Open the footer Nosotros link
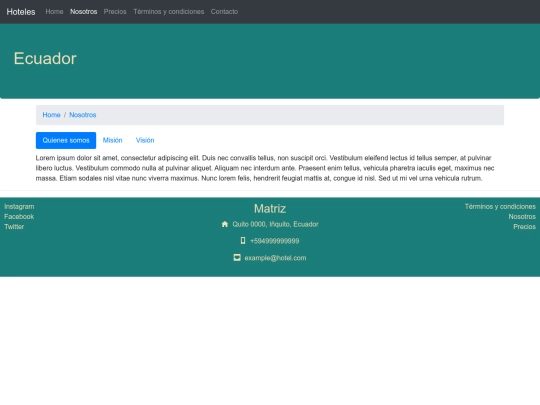The height and width of the screenshot is (405, 540). (522, 217)
